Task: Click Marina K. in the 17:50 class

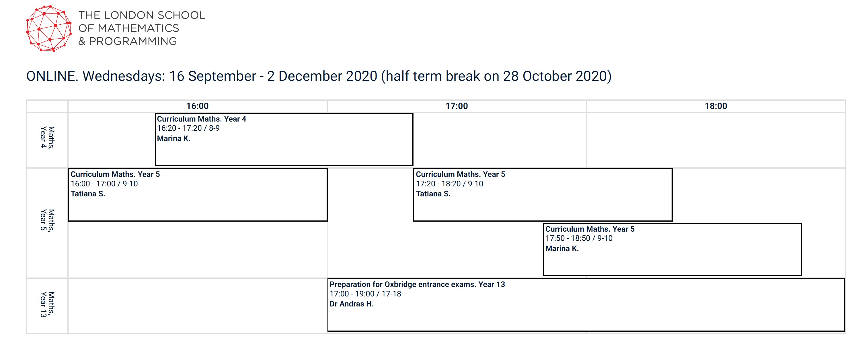Action: click(x=562, y=249)
